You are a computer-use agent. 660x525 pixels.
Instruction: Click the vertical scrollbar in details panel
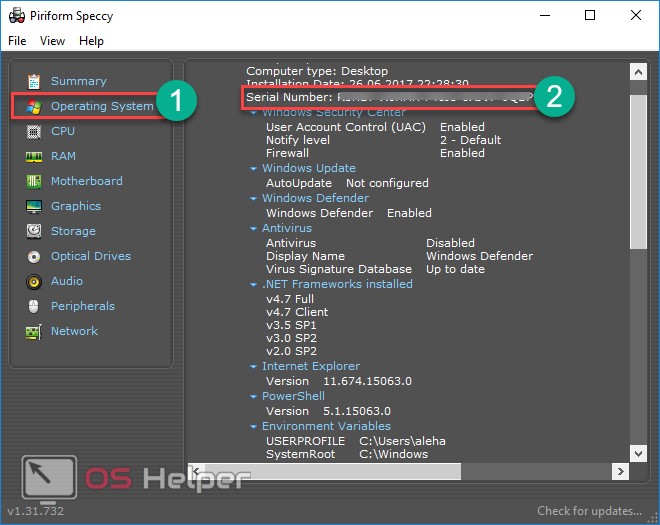click(637, 170)
